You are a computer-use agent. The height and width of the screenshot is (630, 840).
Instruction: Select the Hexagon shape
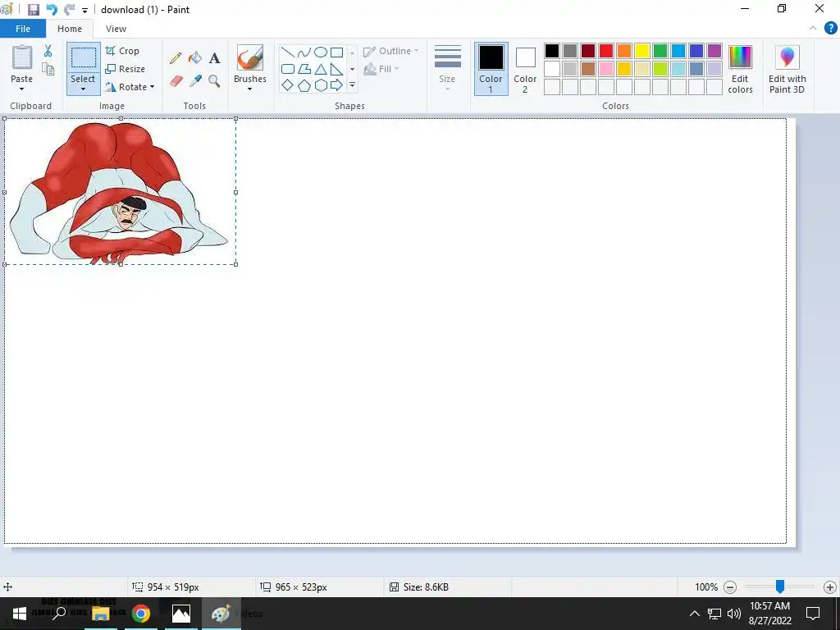click(x=321, y=85)
